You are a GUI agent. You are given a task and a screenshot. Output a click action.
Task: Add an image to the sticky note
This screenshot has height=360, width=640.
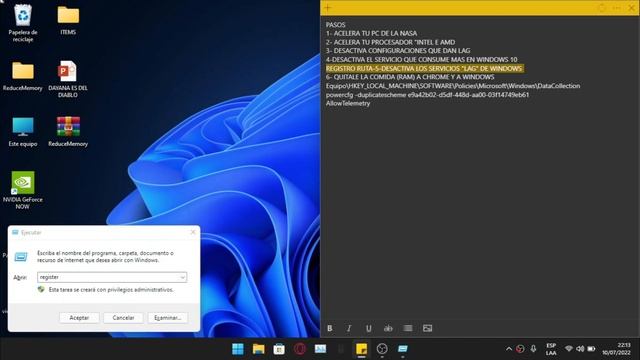[427, 328]
